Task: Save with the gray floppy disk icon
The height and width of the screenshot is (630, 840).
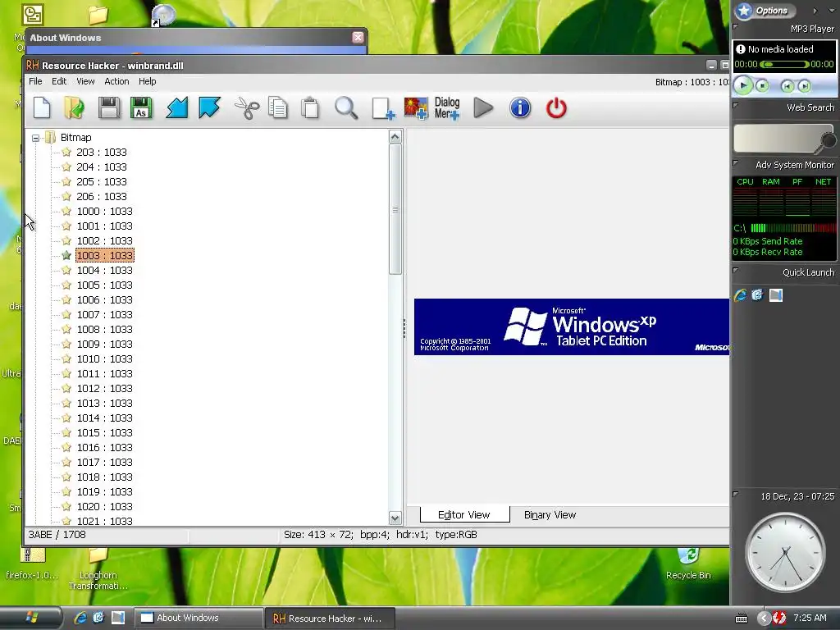Action: [x=109, y=107]
